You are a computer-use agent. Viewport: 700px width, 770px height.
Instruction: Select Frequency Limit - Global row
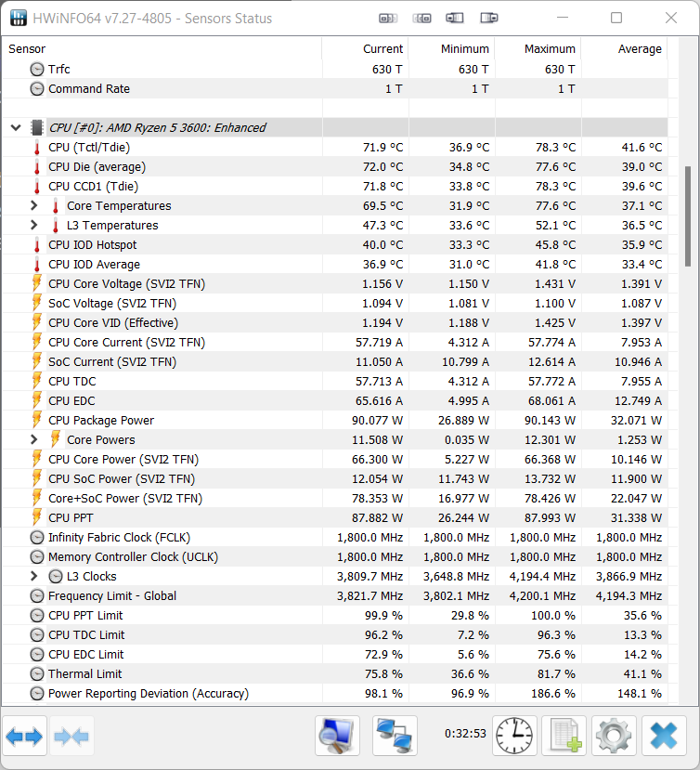(x=335, y=595)
